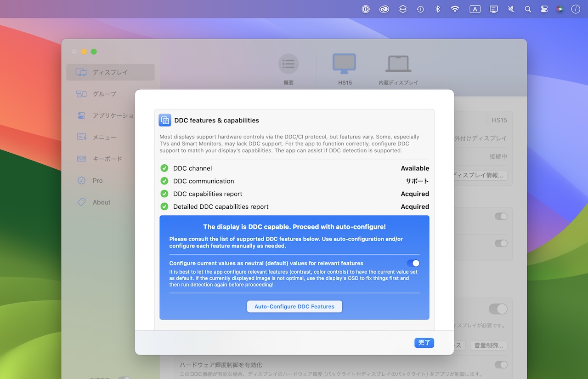Toggle configure current values as neutral switch
This screenshot has width=588, height=379.
pos(413,263)
